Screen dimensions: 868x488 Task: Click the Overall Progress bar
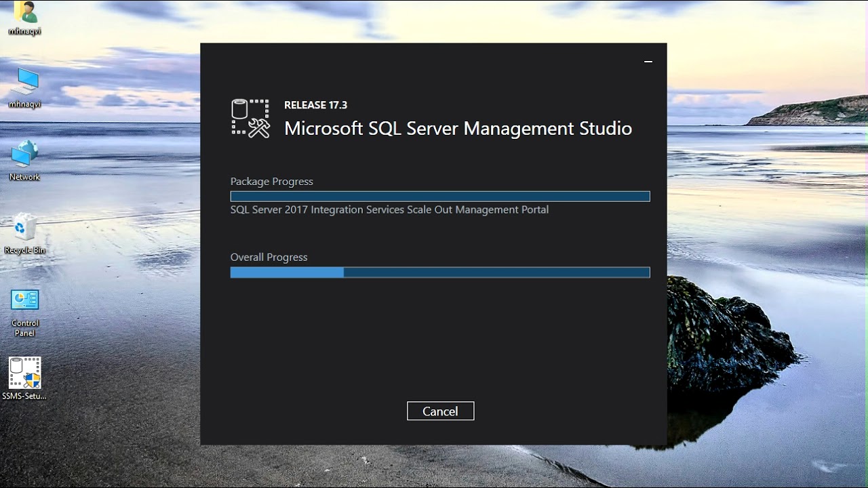[x=440, y=272]
